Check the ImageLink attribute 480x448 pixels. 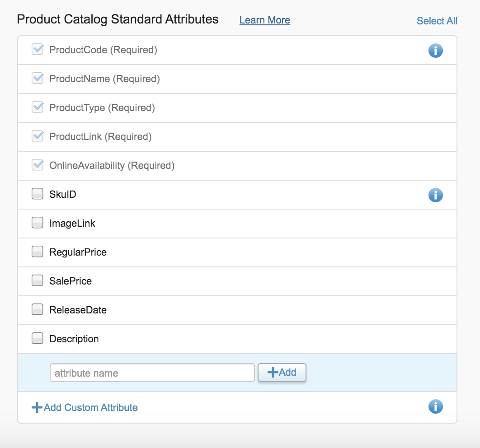(38, 223)
